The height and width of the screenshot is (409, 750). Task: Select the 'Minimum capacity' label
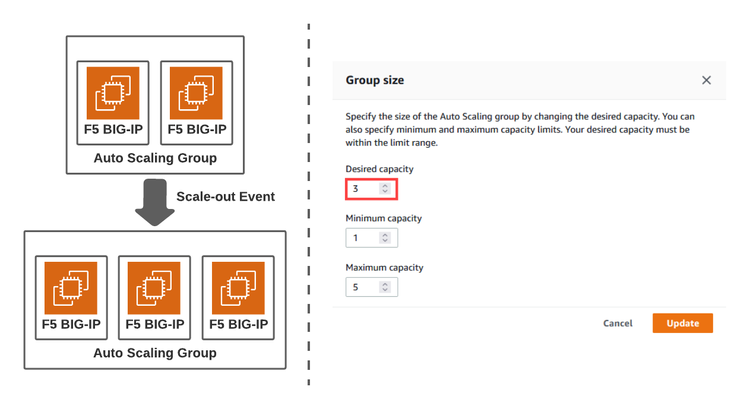(x=384, y=218)
